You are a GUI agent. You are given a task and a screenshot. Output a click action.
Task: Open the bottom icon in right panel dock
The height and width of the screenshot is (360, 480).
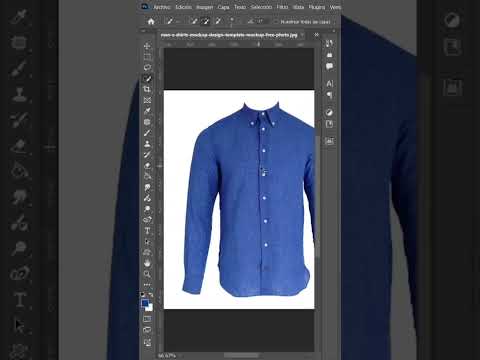[329, 141]
